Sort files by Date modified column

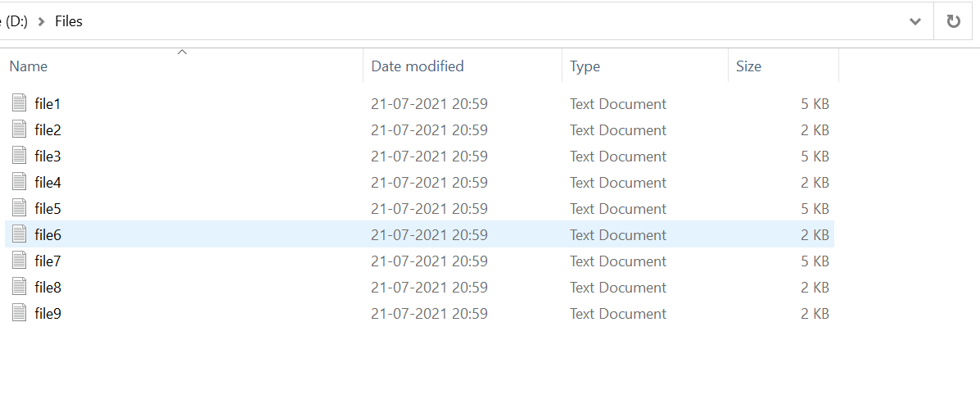[x=418, y=66]
